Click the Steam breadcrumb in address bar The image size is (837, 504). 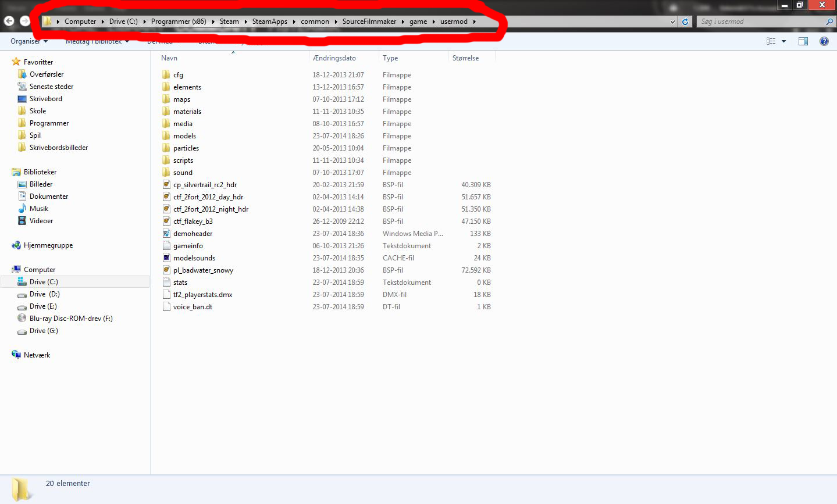229,22
